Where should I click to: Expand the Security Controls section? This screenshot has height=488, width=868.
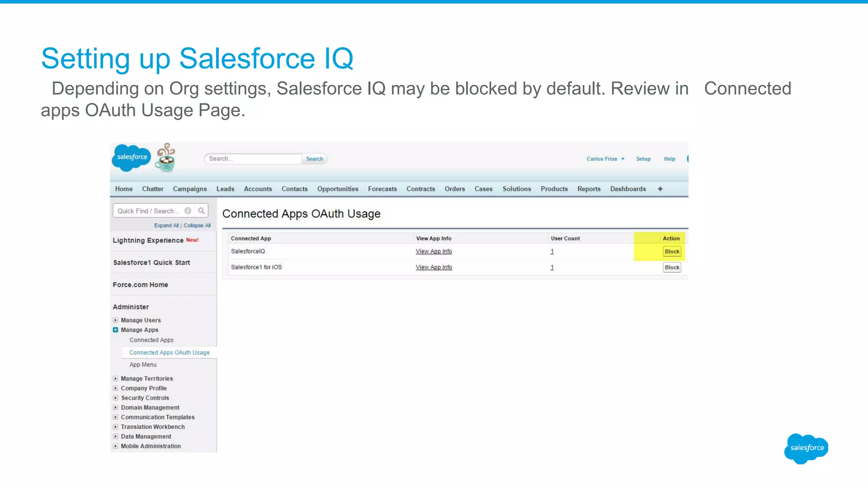(115, 398)
